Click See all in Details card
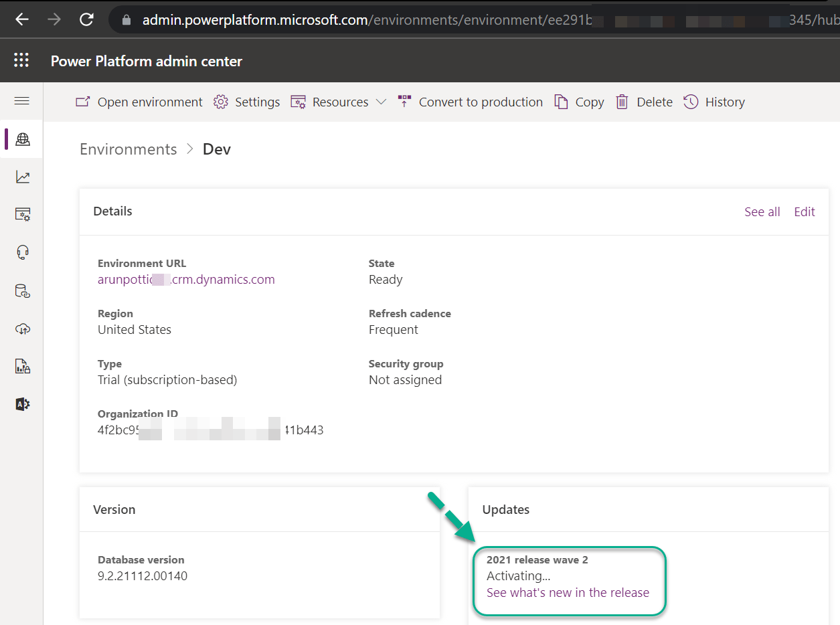Screen dimensions: 840x625 762,211
